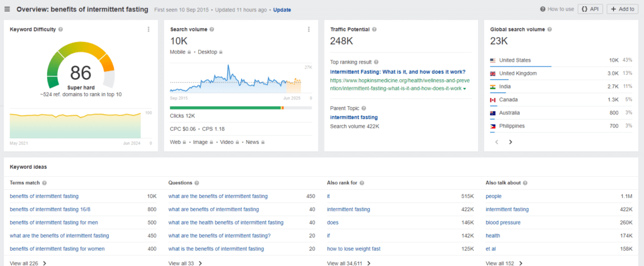
Task: Open the hopkinsmedicine.org URL link
Action: pos(398,84)
